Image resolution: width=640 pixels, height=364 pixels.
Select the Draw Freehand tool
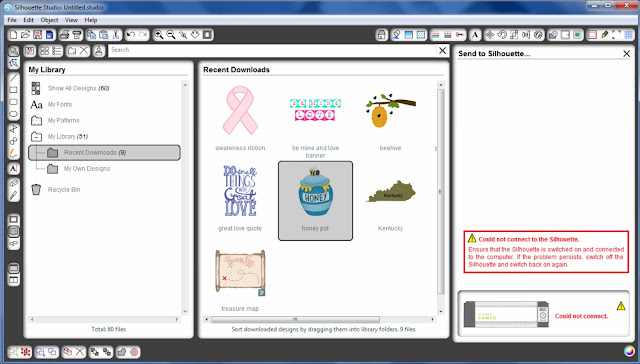click(x=13, y=153)
